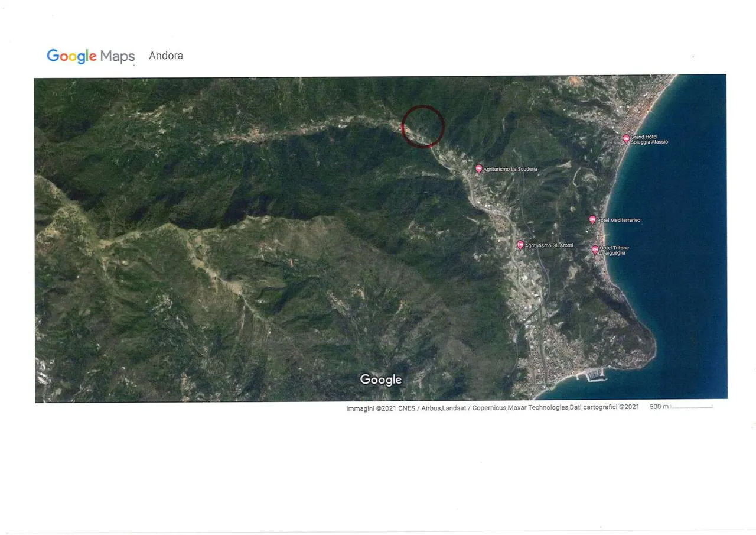
Task: Click the 'Hotel Tritone' label text
Action: (614, 248)
